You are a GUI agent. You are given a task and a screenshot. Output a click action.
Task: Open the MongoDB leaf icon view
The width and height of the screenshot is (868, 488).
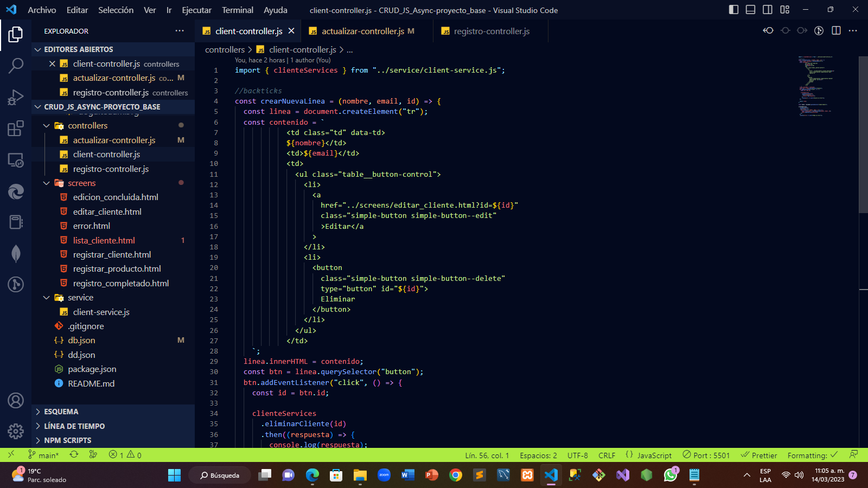tap(16, 253)
